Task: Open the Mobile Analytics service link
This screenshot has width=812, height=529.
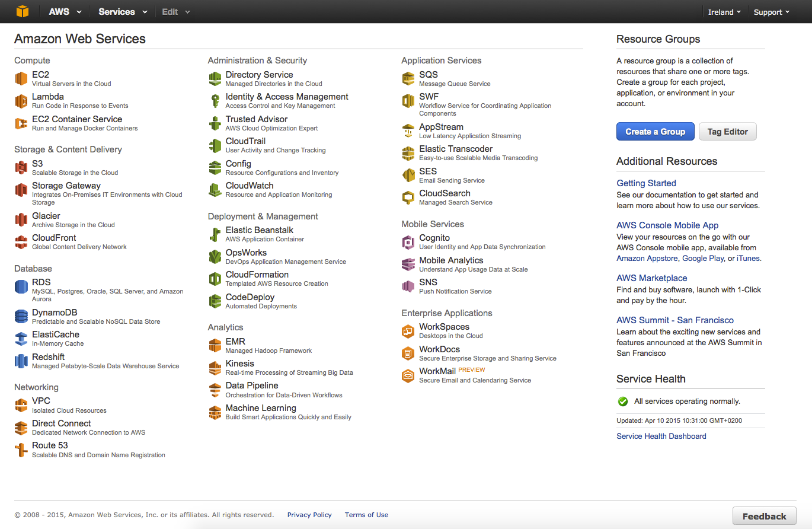Action: coord(451,260)
